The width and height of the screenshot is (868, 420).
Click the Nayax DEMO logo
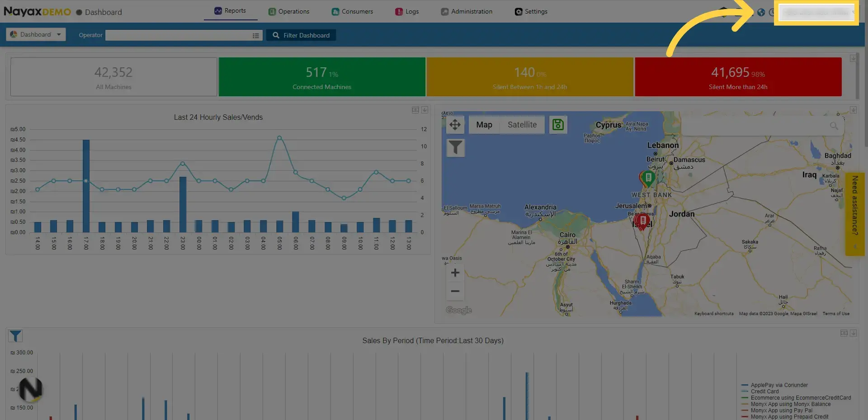(37, 12)
